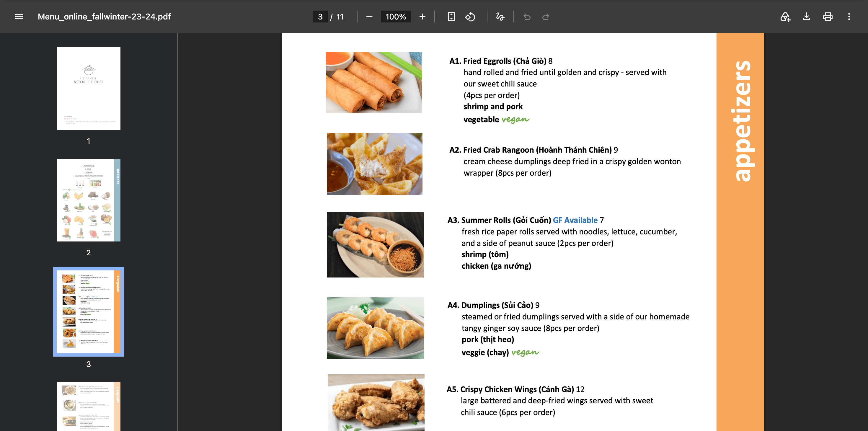Screen dimensions: 868x431
Task: Click the 'A3. Summer Rolls (Gỏi Cuốn)' heading
Action: tap(499, 220)
